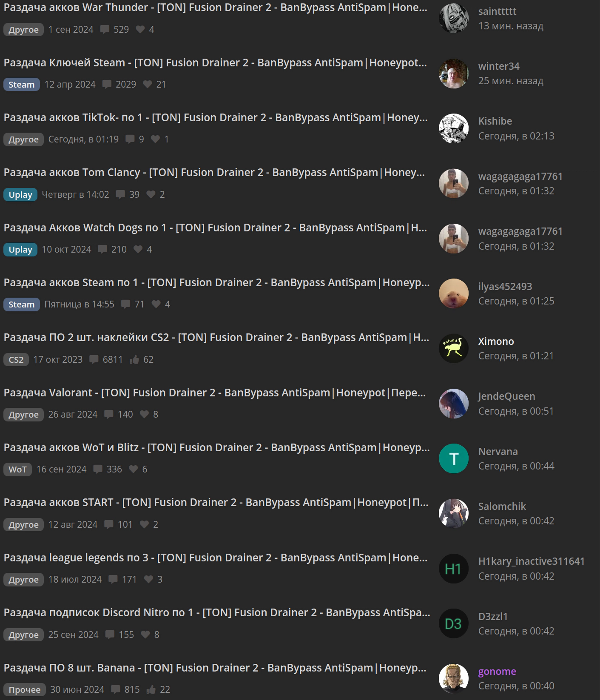Click the heart icon with 21 likes
The image size is (600, 700).
[148, 84]
